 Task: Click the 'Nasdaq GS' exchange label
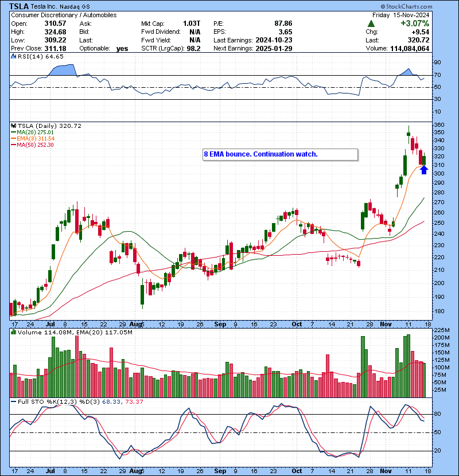[75, 6]
